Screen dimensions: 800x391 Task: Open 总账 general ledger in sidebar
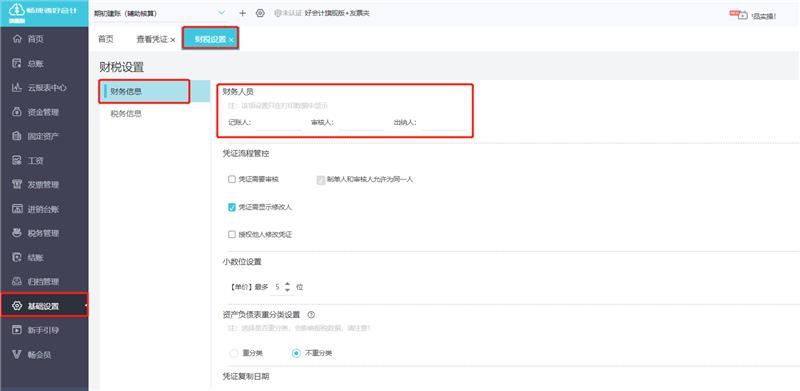click(x=44, y=64)
